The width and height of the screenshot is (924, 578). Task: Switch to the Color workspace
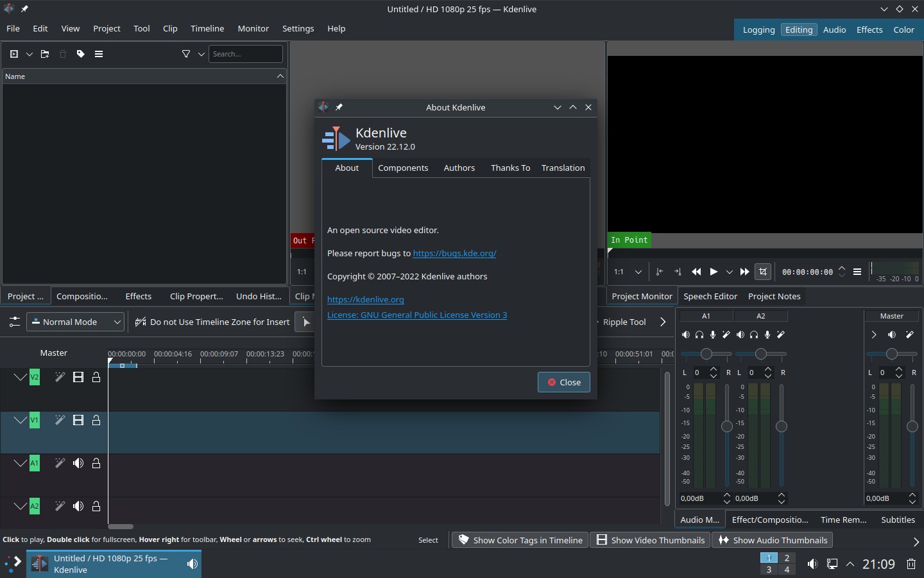tap(903, 30)
